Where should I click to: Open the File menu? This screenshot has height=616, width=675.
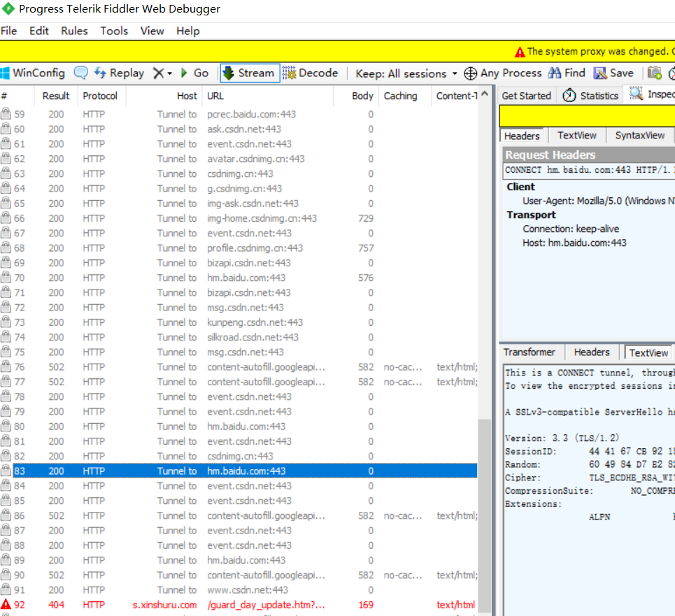(8, 31)
